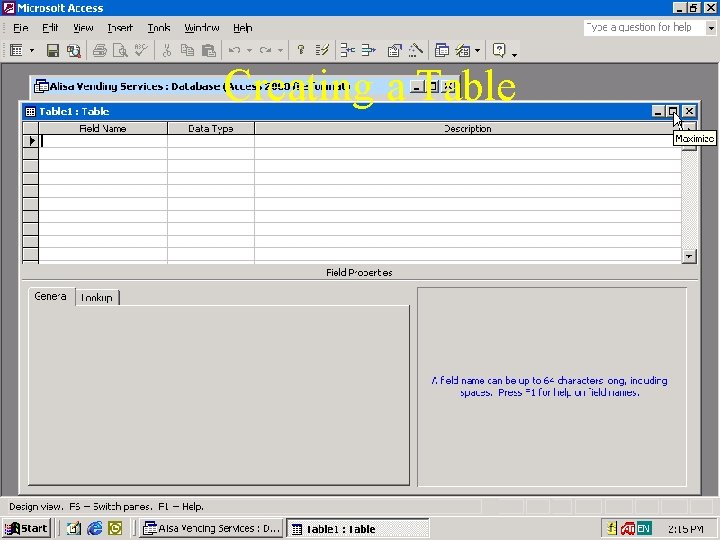Click the first row Data Type cell
The image size is (720, 540).
(x=211, y=141)
